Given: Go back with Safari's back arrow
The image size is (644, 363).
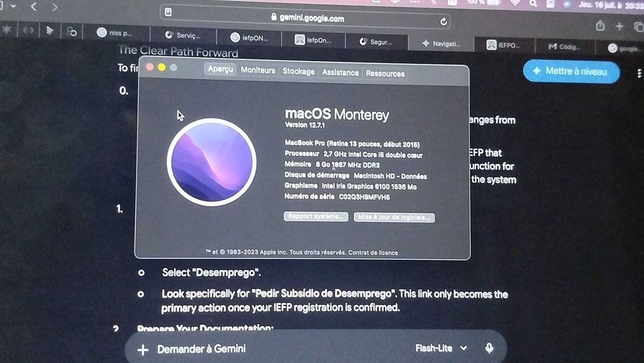Looking at the screenshot, I should click(x=34, y=6).
